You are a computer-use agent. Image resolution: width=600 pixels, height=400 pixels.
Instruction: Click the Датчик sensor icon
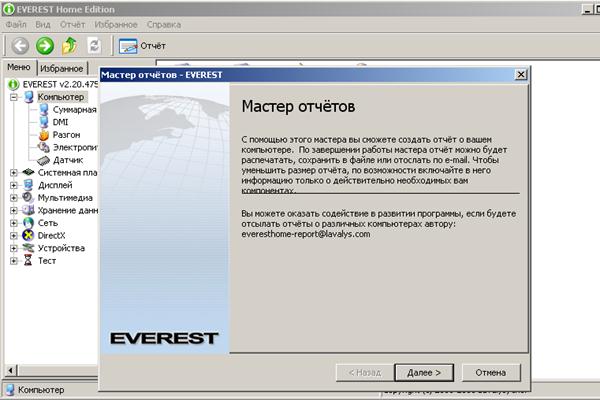tap(44, 160)
